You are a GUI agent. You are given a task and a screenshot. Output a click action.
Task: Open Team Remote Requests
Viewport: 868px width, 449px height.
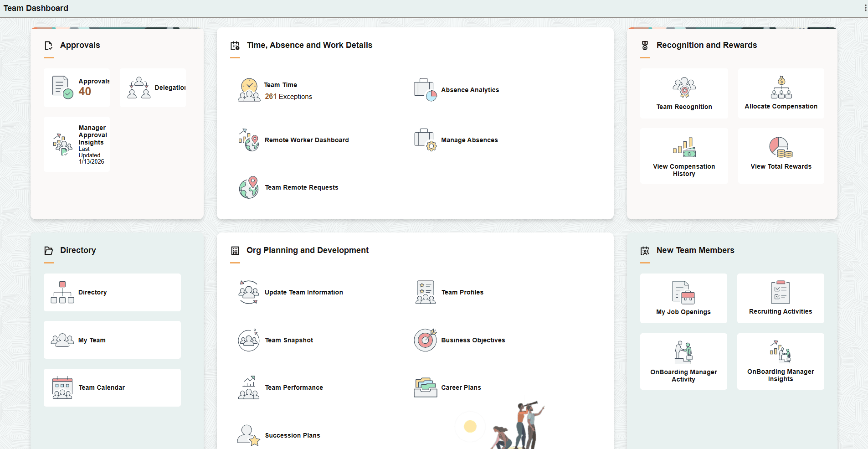(301, 187)
